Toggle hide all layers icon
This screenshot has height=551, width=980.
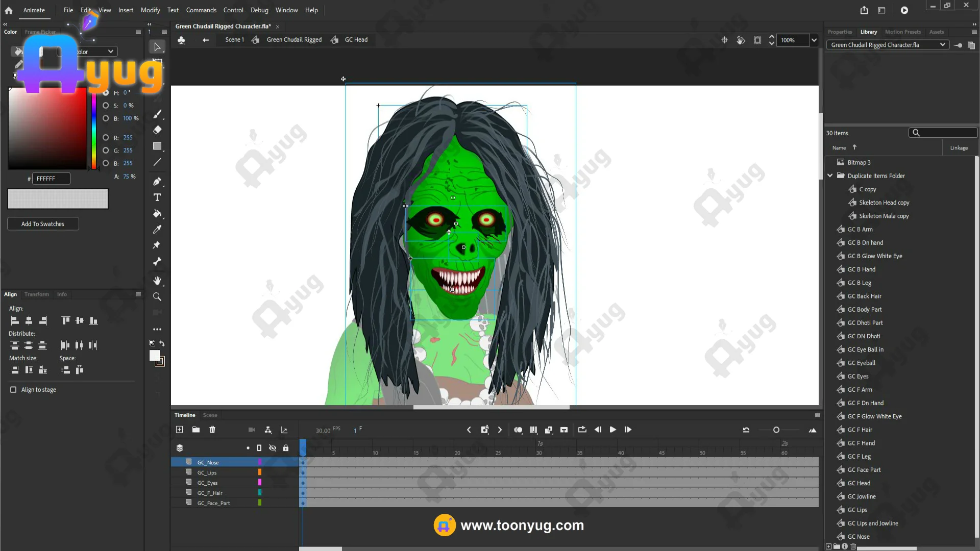click(273, 448)
